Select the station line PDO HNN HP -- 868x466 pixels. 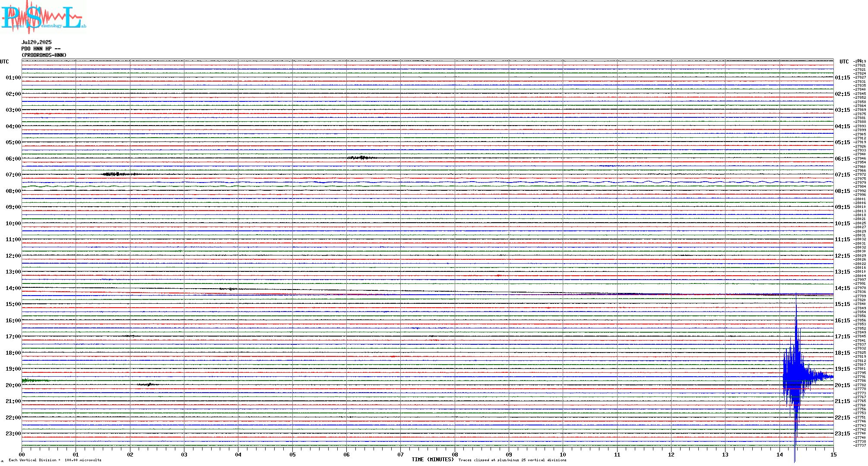[x=41, y=49]
